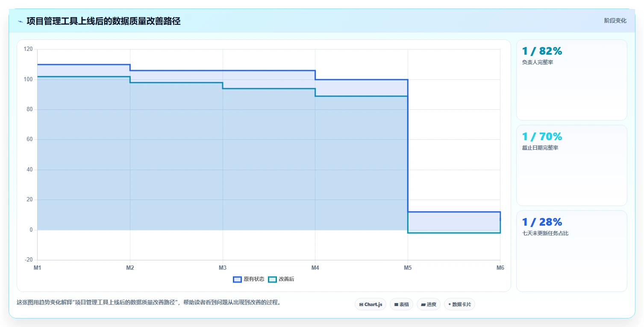Click the 80 y-axis value

tap(29, 109)
